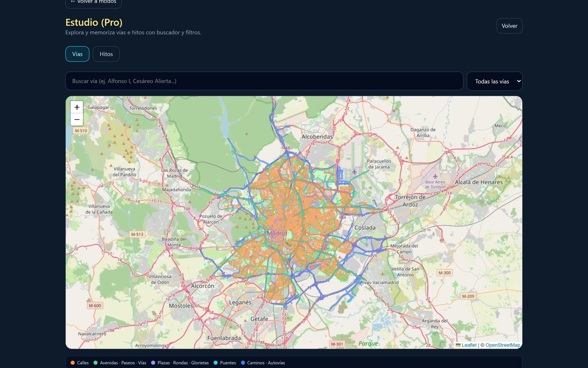Click the Torrejón air base airplane icon
588x368 pixels.
pyautogui.click(x=435, y=176)
